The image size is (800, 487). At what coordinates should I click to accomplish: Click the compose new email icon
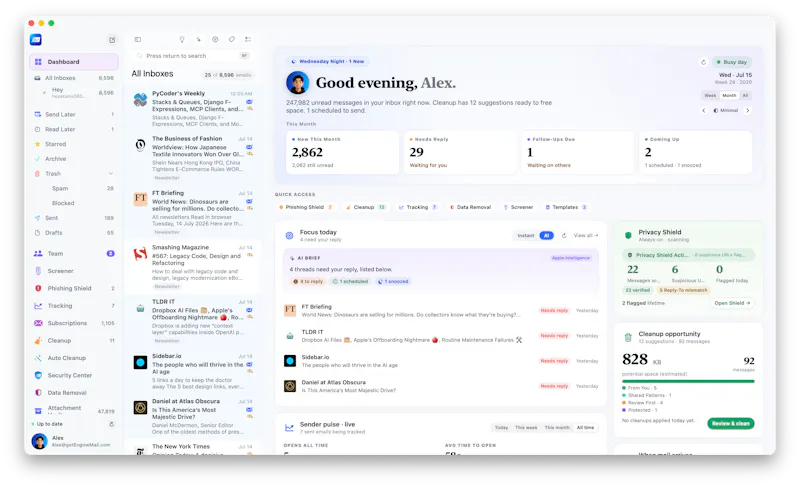point(112,40)
